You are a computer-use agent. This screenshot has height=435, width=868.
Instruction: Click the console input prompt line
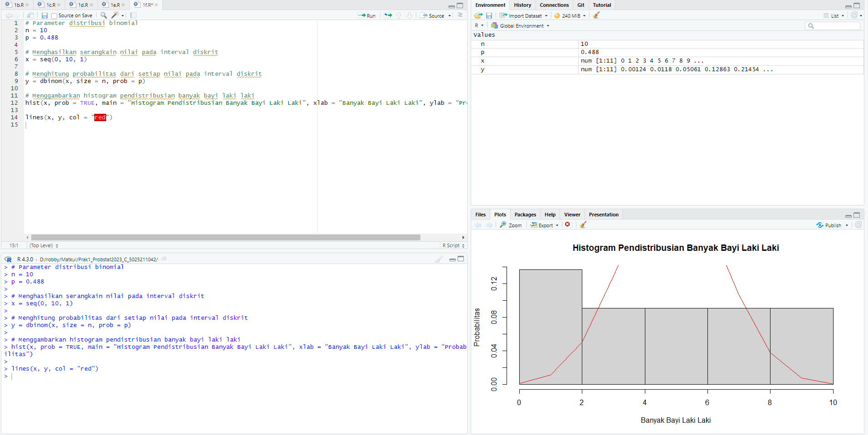234,376
